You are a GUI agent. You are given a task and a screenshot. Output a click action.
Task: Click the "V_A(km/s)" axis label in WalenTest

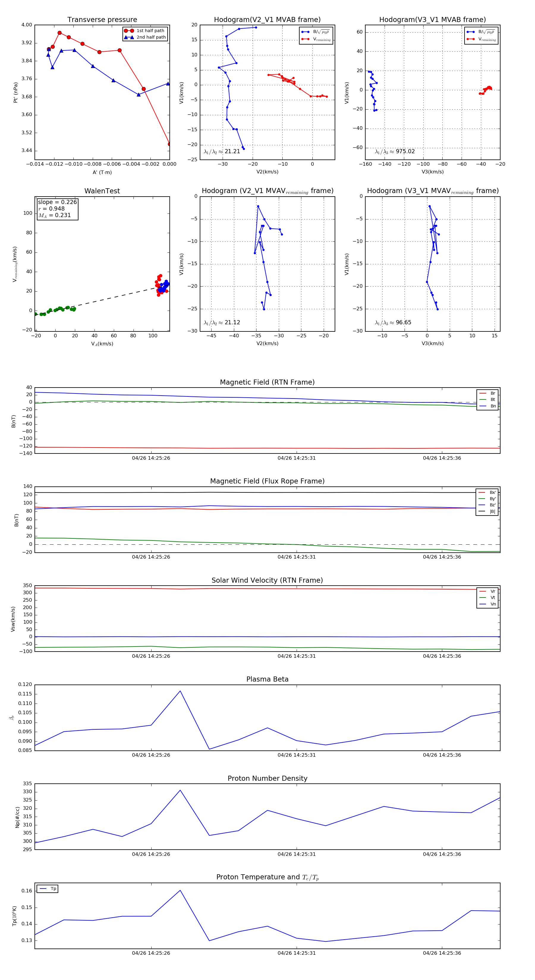pyautogui.click(x=102, y=344)
